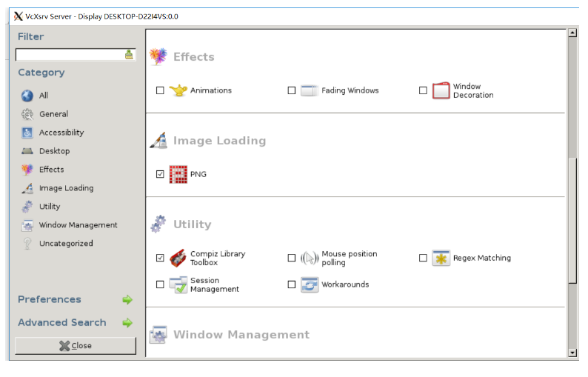Enable the Animations checkbox
The image size is (588, 377).
pos(160,90)
